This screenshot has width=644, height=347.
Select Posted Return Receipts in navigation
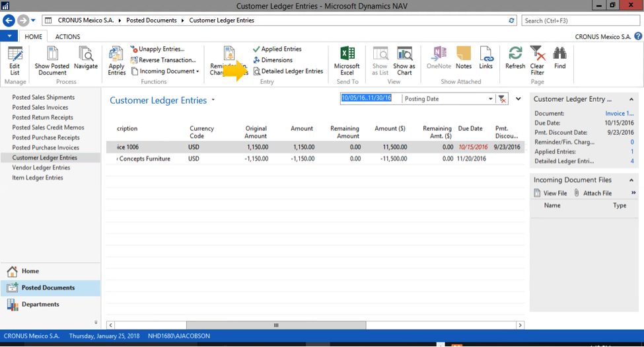(x=42, y=118)
